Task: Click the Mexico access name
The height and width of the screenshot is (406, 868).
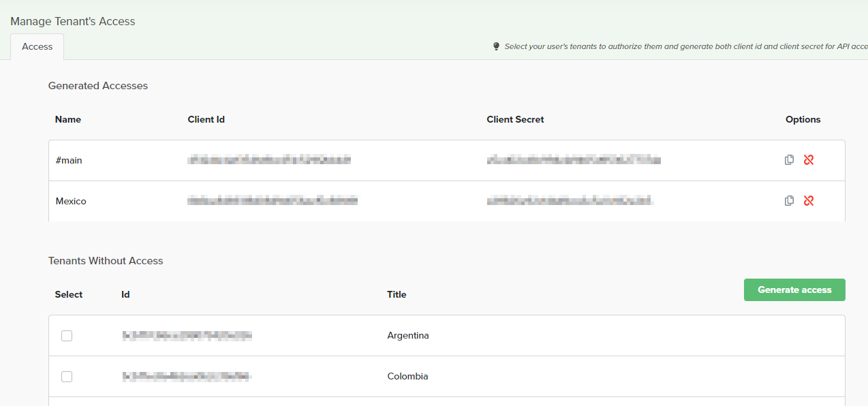Action: pos(71,202)
